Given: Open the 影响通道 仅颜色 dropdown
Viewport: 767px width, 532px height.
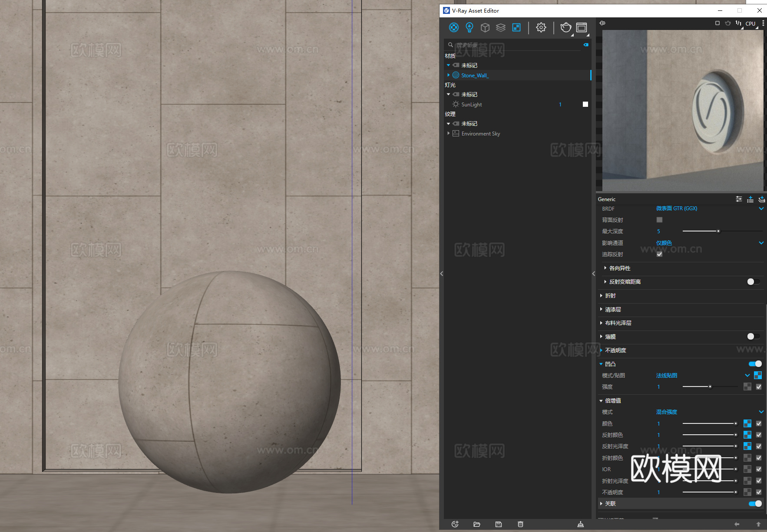Looking at the screenshot, I should coord(710,243).
